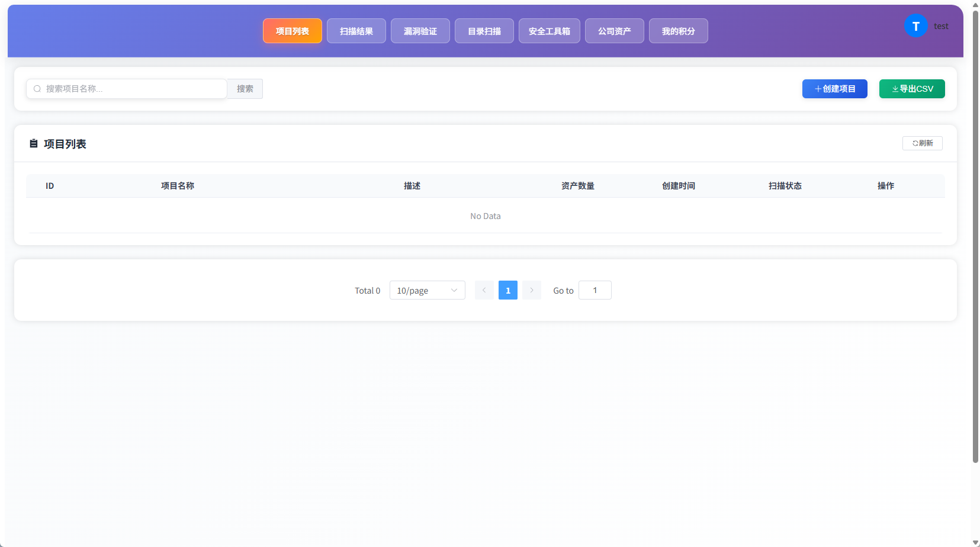Click the 导出CSV button

coord(912,89)
